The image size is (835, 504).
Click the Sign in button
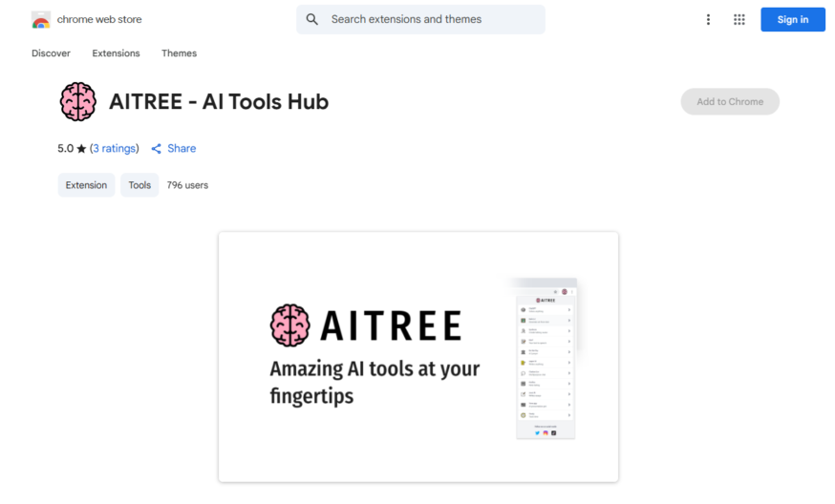pos(792,20)
